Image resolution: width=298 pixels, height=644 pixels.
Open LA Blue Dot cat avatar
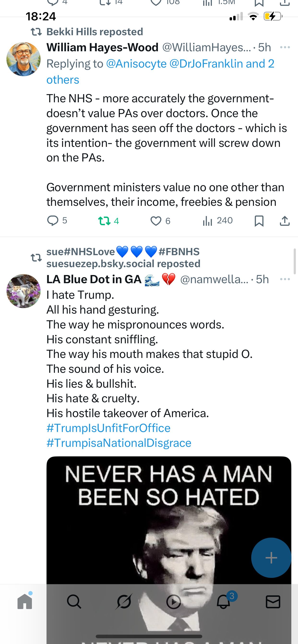[24, 291]
